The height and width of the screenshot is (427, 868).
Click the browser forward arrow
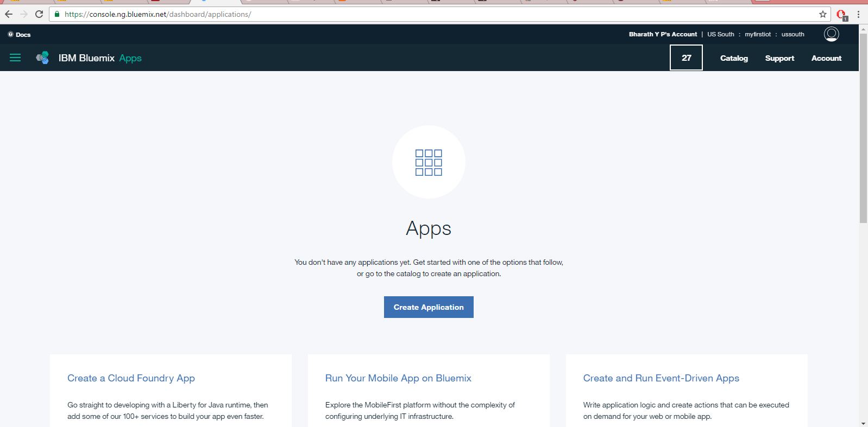click(x=24, y=14)
